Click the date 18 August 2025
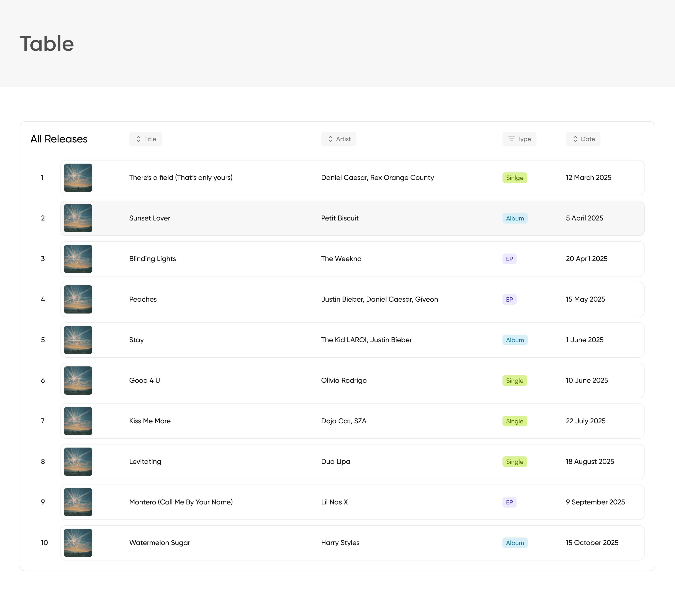675x616 pixels. pyautogui.click(x=590, y=461)
